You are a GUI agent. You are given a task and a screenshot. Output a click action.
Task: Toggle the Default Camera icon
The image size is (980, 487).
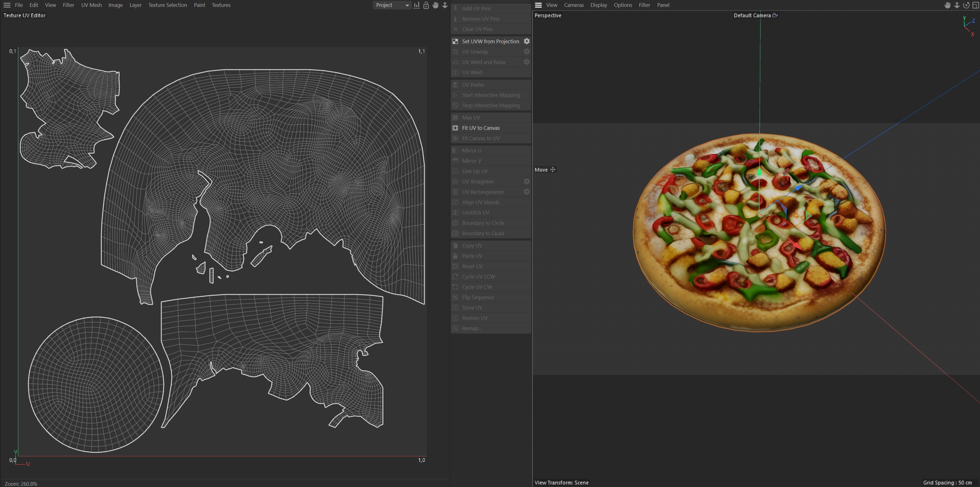(x=775, y=15)
